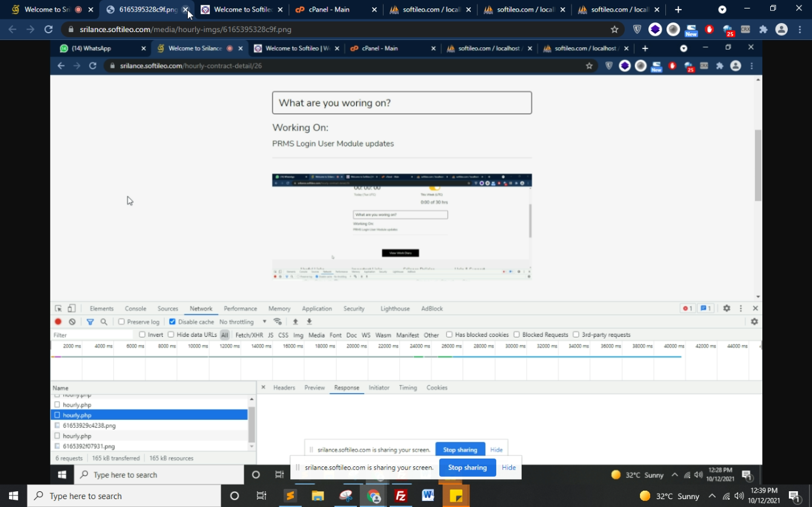Click the Extensions puzzle piece icon
The height and width of the screenshot is (507, 812).
[x=763, y=29]
